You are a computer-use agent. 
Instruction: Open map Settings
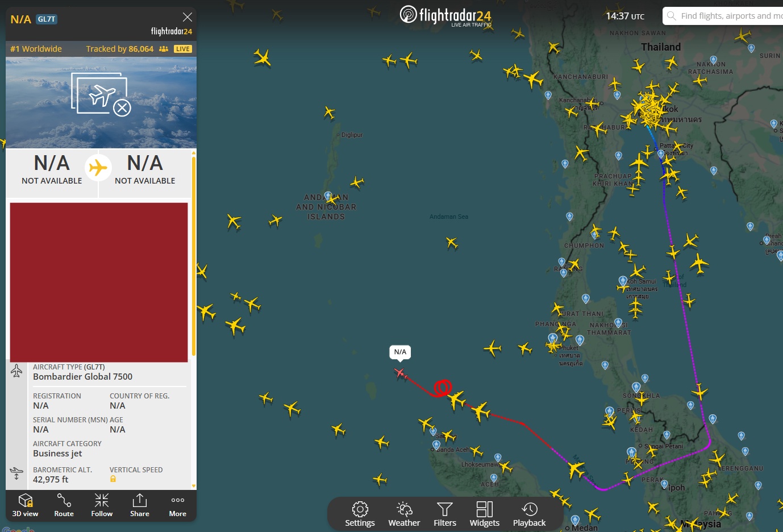360,514
